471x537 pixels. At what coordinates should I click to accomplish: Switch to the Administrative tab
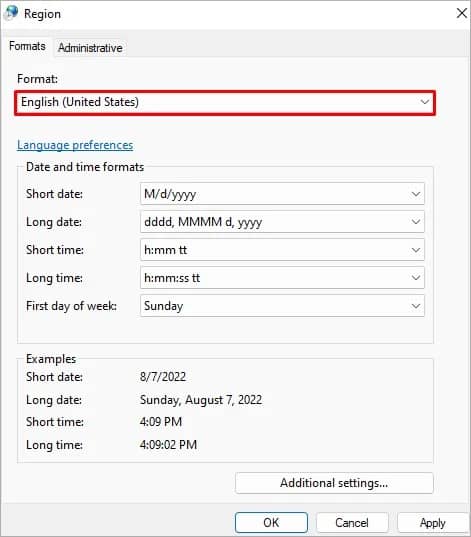pos(90,48)
